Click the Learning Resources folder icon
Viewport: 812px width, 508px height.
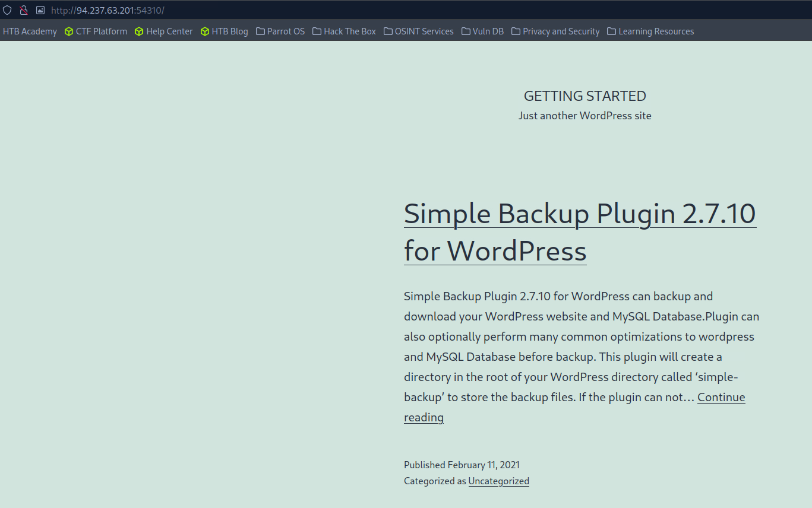tap(611, 31)
